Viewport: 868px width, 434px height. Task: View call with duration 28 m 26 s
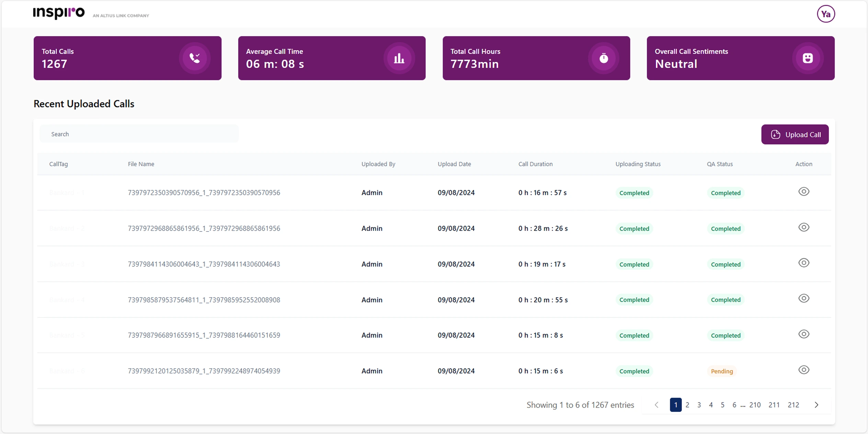[x=803, y=227]
